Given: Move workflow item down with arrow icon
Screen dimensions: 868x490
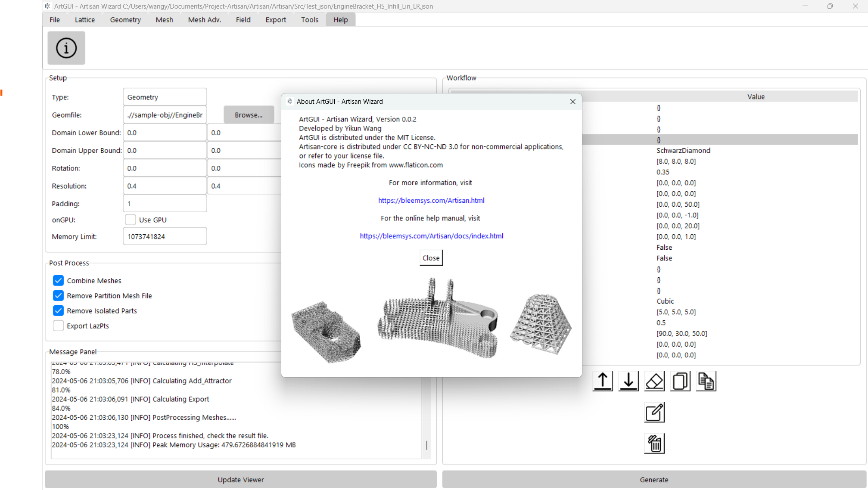Looking at the screenshot, I should (x=628, y=381).
